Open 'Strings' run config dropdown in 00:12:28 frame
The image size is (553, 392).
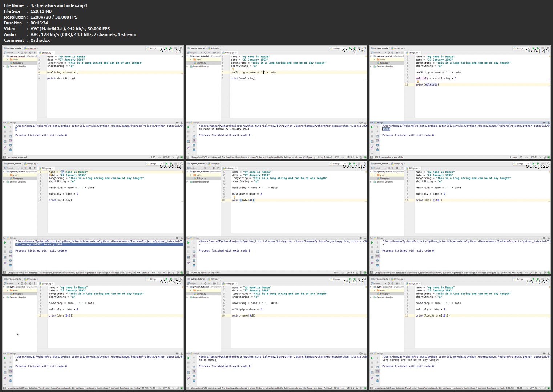click(338, 279)
